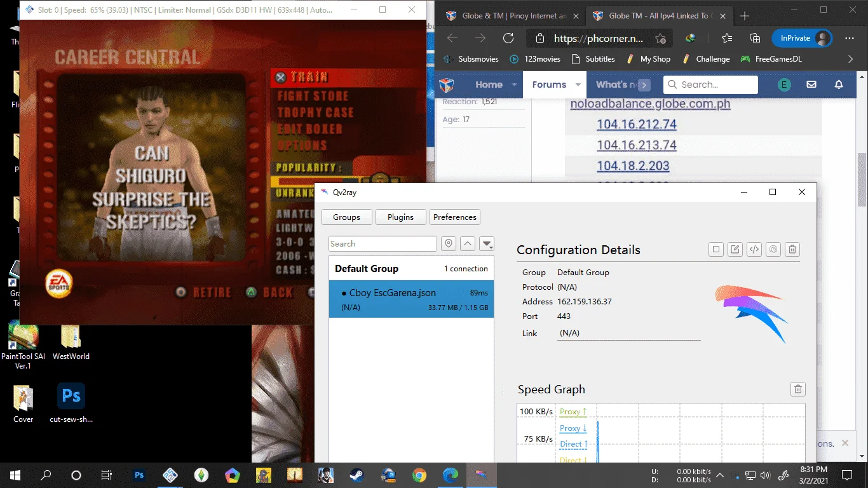This screenshot has height=488, width=868.
Task: Open the PaintTool SAI Ver.1 desktop icon
Action: 23,345
